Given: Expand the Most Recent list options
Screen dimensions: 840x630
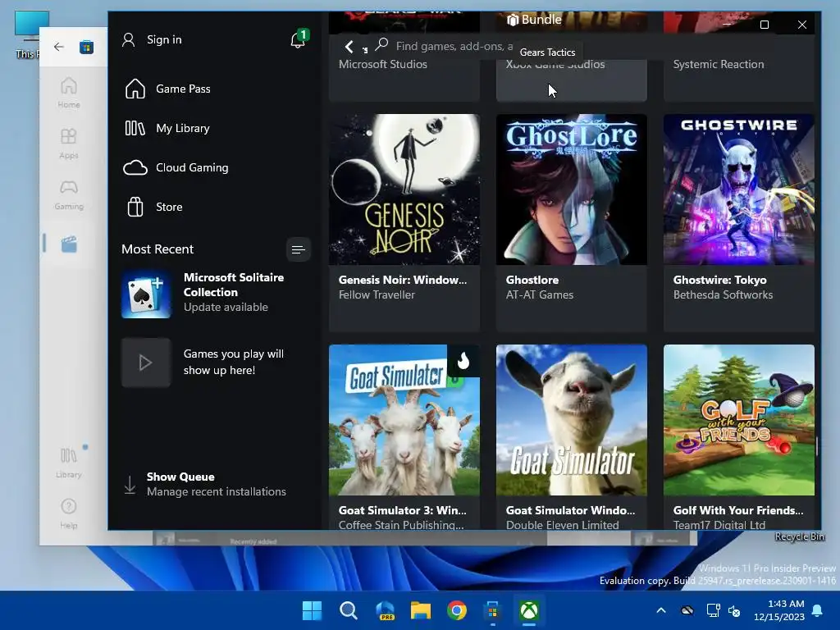Looking at the screenshot, I should [299, 249].
